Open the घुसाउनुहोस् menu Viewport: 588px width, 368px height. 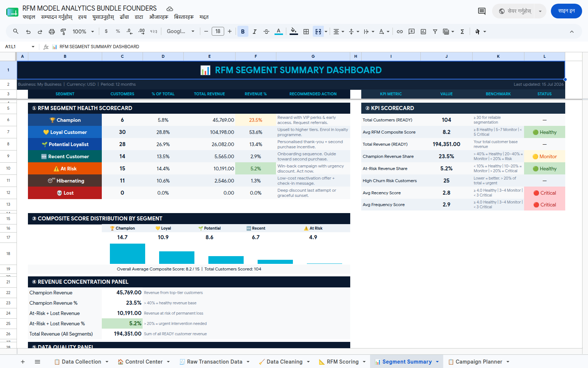click(103, 17)
